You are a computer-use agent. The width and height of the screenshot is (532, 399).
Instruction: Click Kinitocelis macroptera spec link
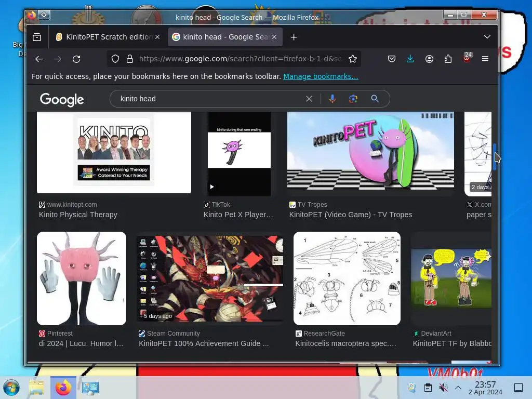pos(345,343)
